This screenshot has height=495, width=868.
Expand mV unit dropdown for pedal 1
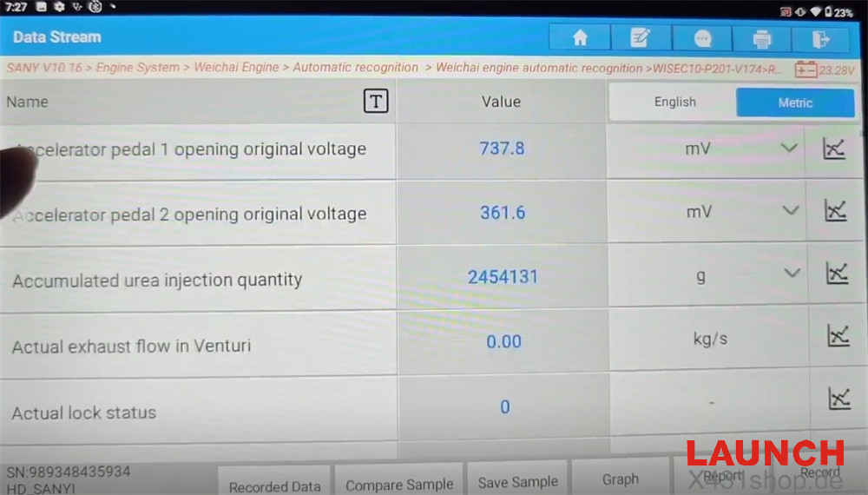click(x=788, y=148)
